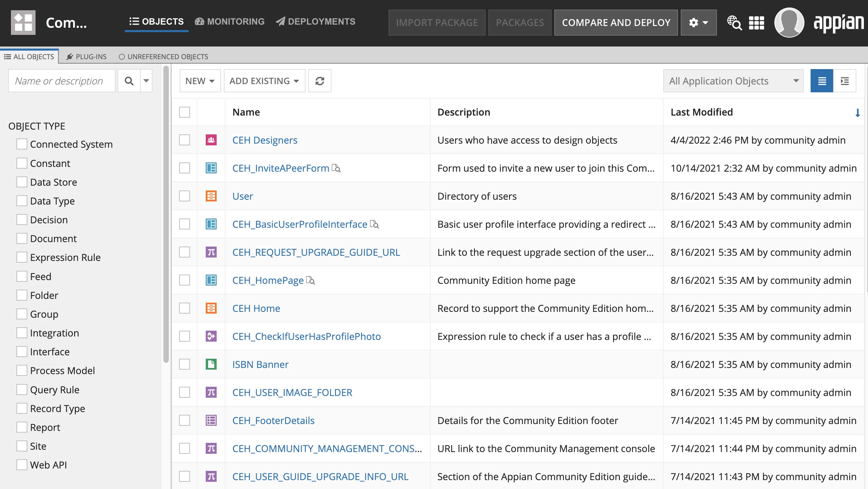Click the Name or description search field
Viewport: 868px width, 489px height.
tap(62, 81)
